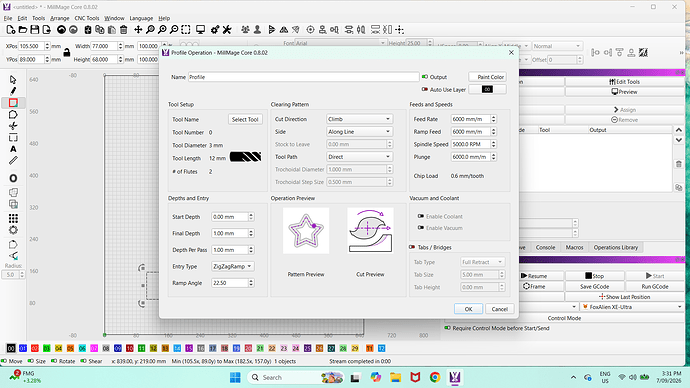Click Edit Tools in the right panel
Viewport: 690px width, 388px height.
(624, 82)
